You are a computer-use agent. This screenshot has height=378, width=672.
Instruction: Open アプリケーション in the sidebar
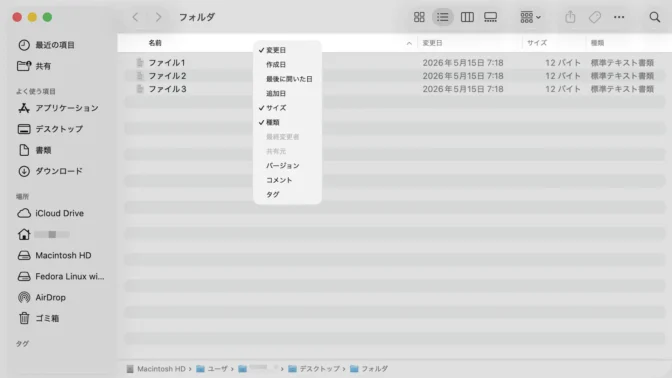pyautogui.click(x=58, y=108)
